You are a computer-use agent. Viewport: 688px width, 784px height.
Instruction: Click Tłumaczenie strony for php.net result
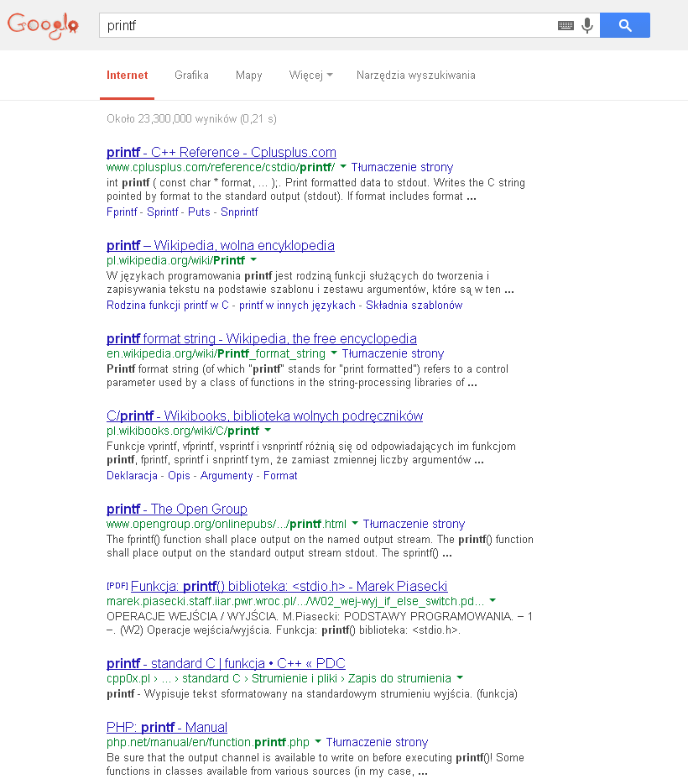[x=378, y=742]
